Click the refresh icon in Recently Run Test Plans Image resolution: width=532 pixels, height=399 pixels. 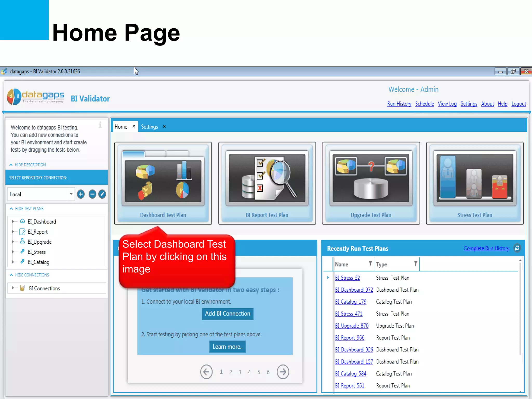[517, 248]
